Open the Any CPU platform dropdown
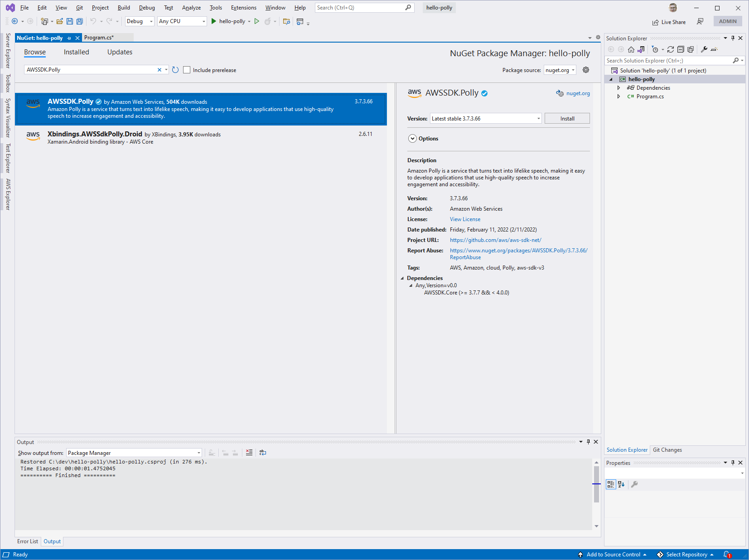Viewport: 749px width, 560px height. point(182,21)
